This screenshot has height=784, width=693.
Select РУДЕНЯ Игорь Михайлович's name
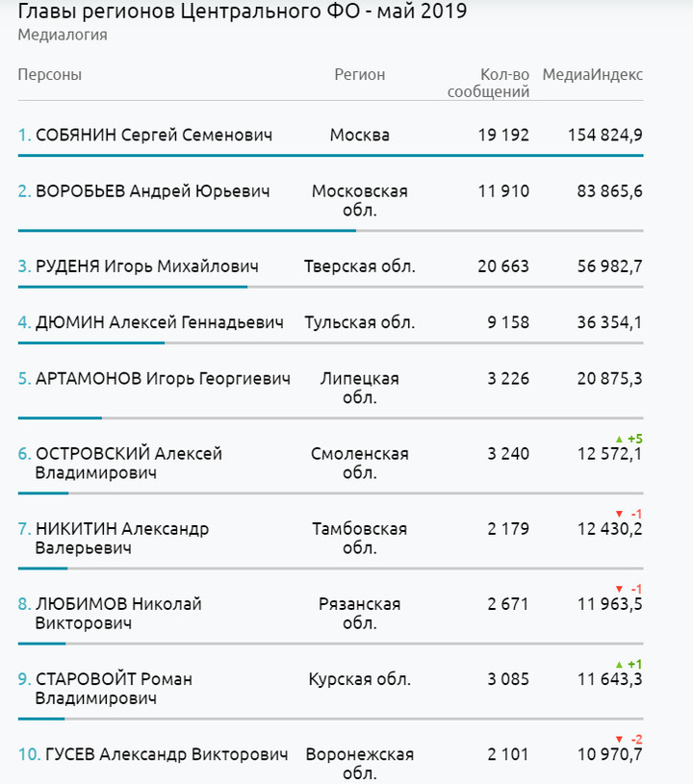(146, 266)
